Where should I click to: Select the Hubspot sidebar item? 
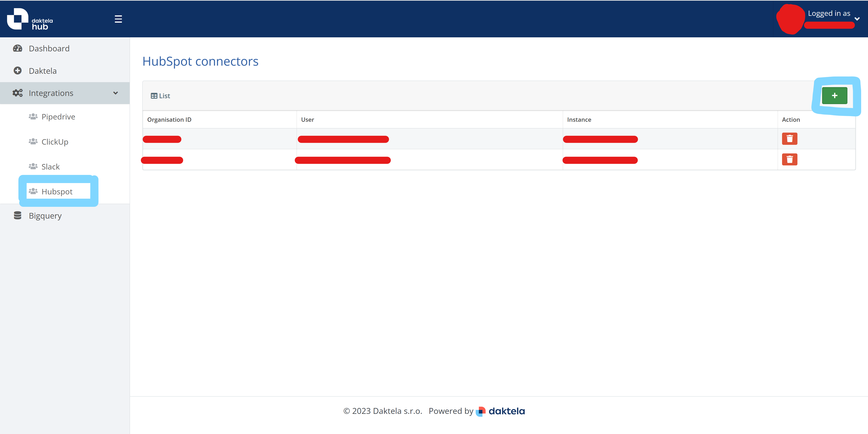click(x=57, y=191)
